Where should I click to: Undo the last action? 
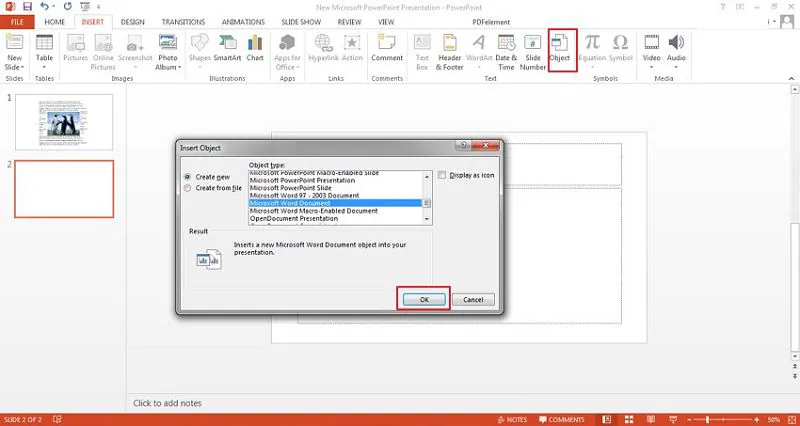pyautogui.click(x=45, y=7)
